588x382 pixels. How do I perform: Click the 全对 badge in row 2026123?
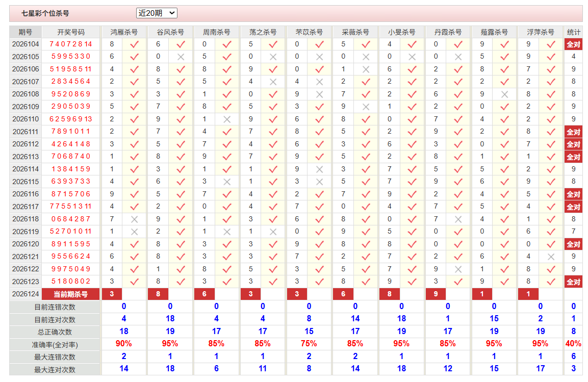coord(573,282)
